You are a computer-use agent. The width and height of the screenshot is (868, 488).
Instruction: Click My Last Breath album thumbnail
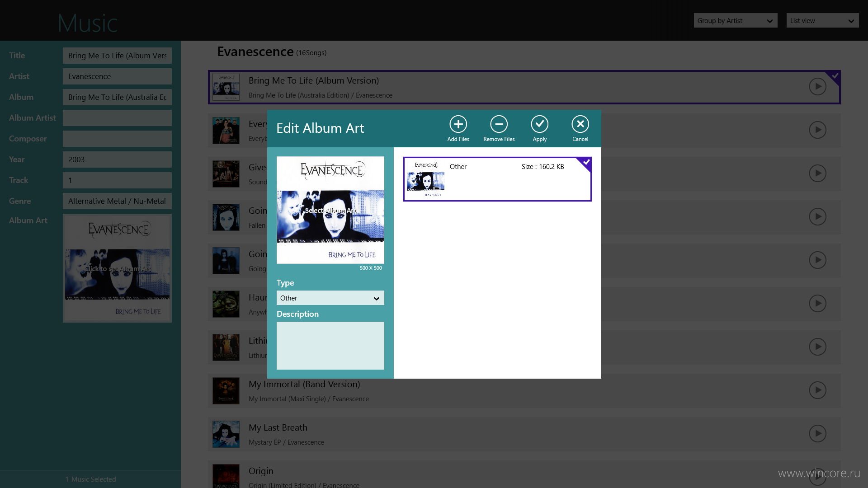click(226, 434)
